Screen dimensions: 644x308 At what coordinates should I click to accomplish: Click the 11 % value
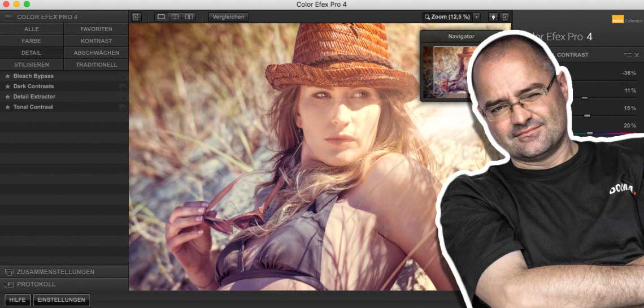[x=630, y=91]
